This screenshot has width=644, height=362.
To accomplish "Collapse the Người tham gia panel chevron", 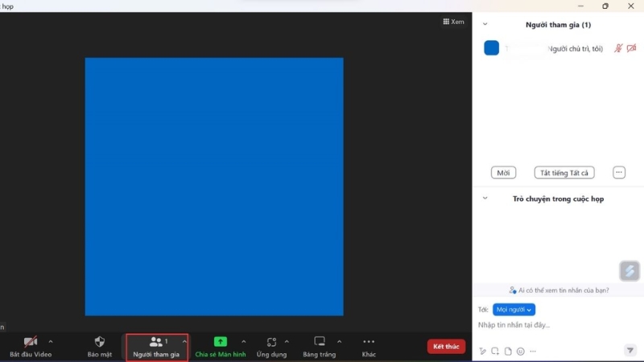I will [485, 24].
